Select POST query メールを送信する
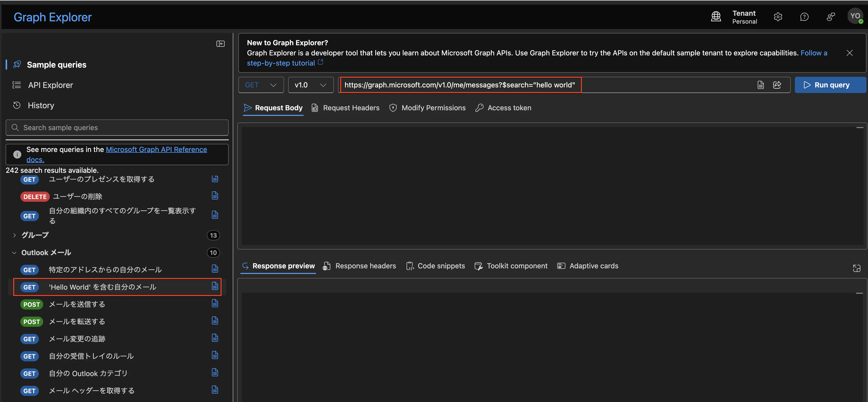 coord(77,304)
